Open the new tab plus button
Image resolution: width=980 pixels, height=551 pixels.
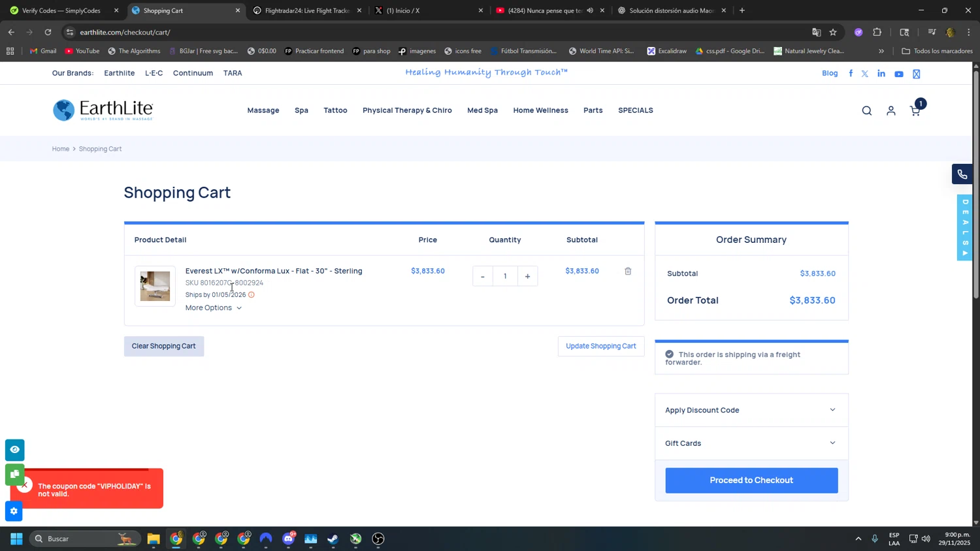742,10
